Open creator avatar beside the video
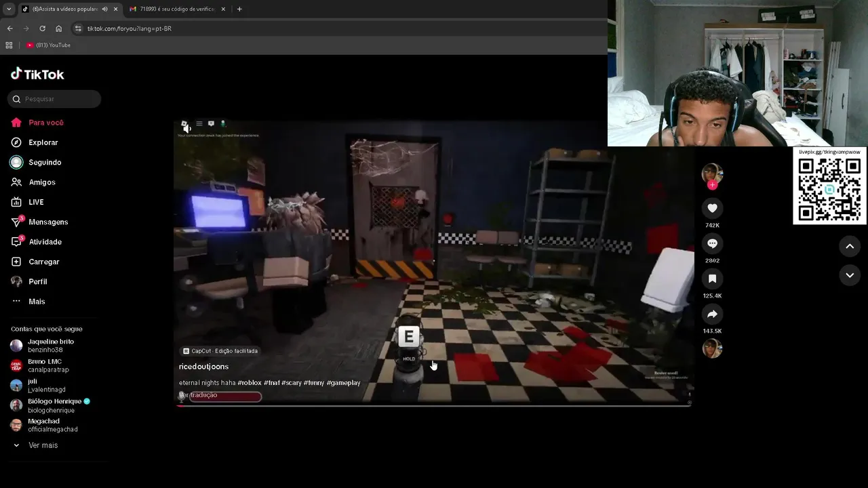Viewport: 868px width, 488px height. 712,174
